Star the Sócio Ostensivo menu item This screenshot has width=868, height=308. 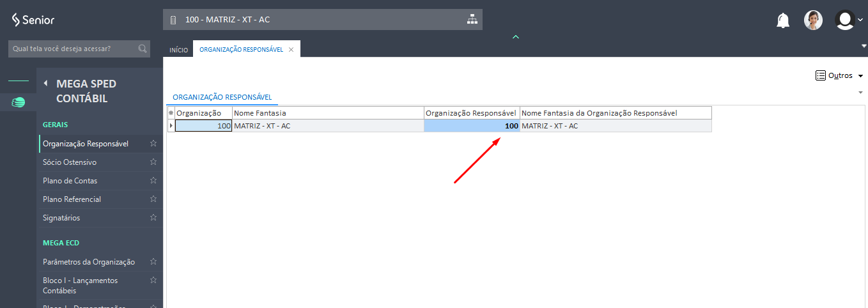tap(153, 162)
